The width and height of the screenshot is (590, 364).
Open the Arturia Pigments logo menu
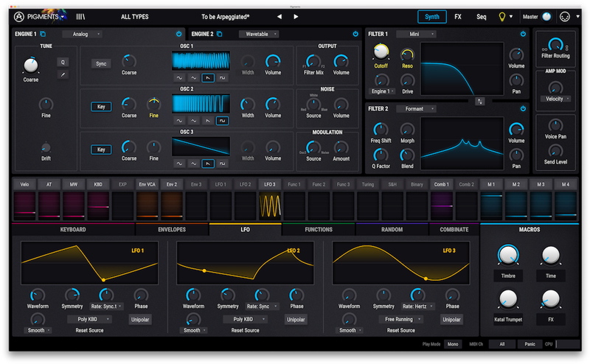[40, 16]
